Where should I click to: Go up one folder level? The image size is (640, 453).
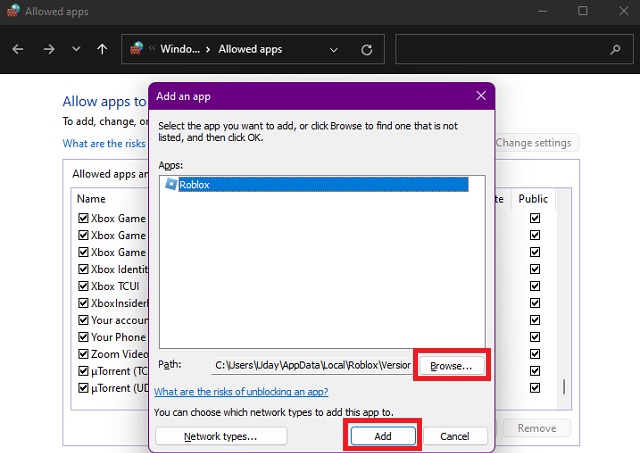(x=102, y=49)
